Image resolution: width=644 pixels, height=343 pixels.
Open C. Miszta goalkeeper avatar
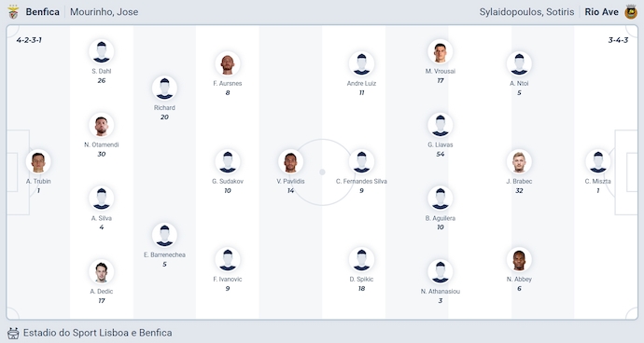click(x=598, y=161)
